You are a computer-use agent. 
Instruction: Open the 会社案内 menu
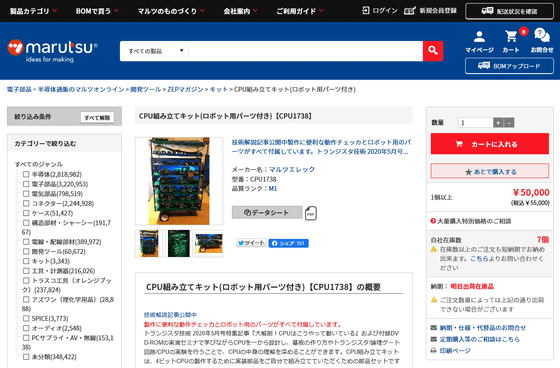pyautogui.click(x=240, y=11)
